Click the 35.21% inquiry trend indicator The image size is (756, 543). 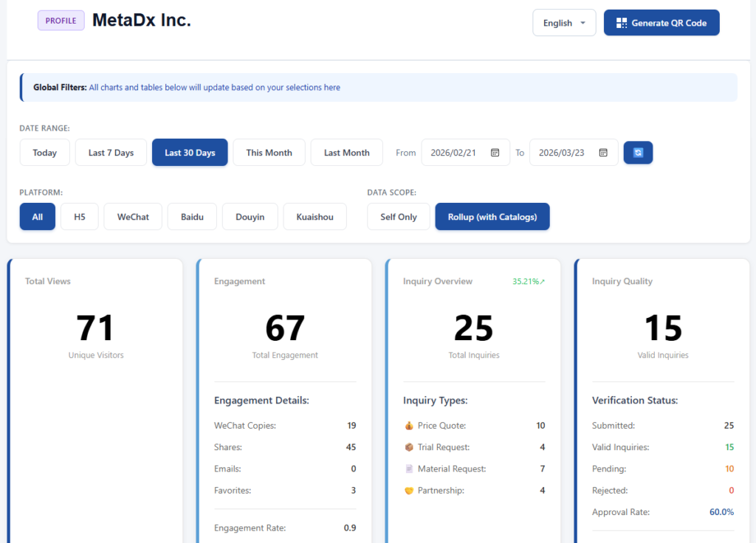pyautogui.click(x=528, y=281)
